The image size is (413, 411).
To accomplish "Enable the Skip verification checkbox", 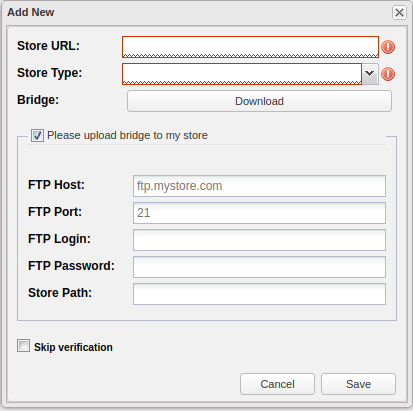I will point(23,346).
